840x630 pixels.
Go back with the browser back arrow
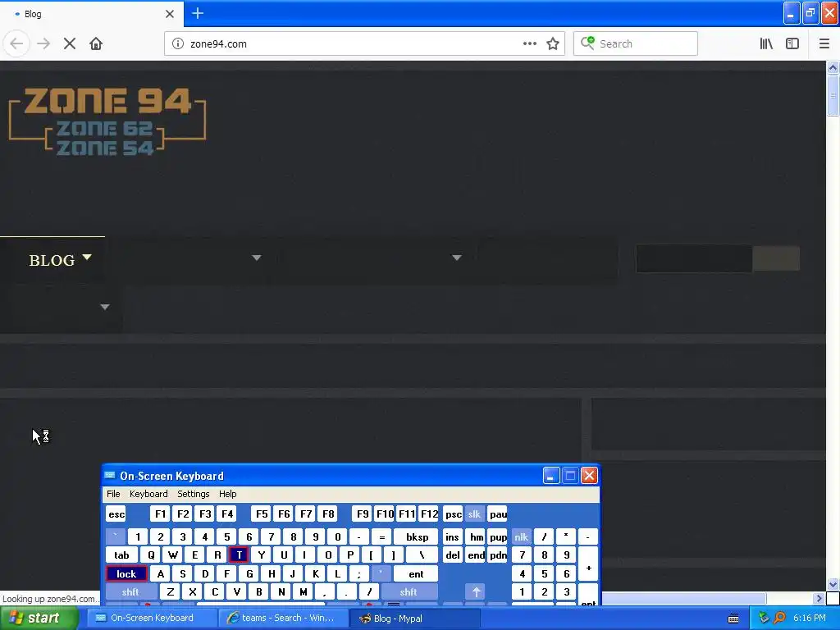click(x=16, y=43)
